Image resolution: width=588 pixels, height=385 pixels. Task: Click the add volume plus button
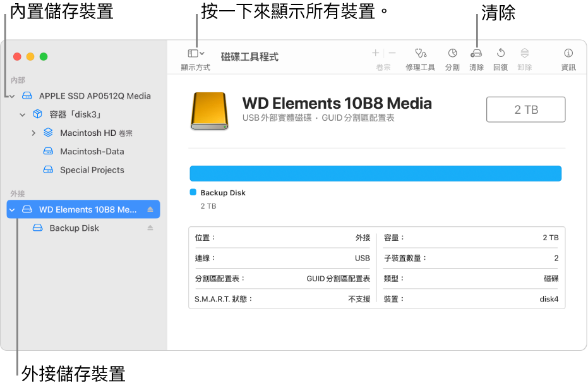(x=375, y=53)
